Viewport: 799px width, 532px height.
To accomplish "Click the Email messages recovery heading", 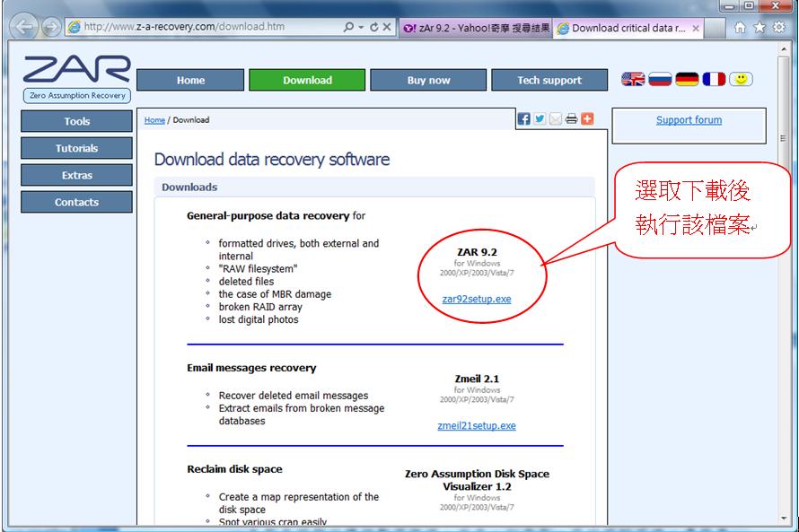I will click(251, 368).
